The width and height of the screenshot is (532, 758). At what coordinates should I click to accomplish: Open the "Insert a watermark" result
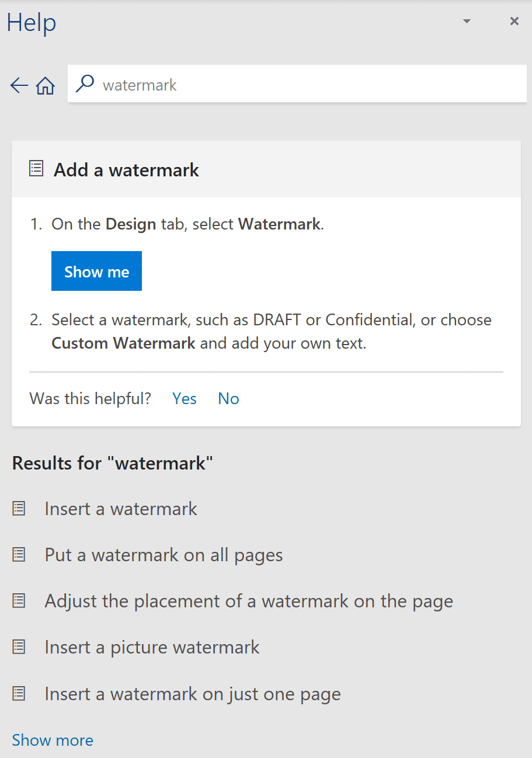click(121, 509)
